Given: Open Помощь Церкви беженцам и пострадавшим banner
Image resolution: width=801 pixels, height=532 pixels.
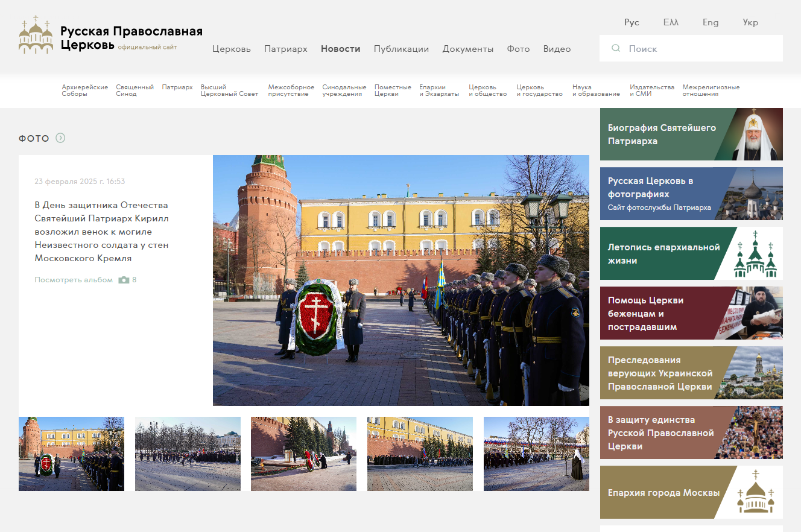Looking at the screenshot, I should coord(691,313).
